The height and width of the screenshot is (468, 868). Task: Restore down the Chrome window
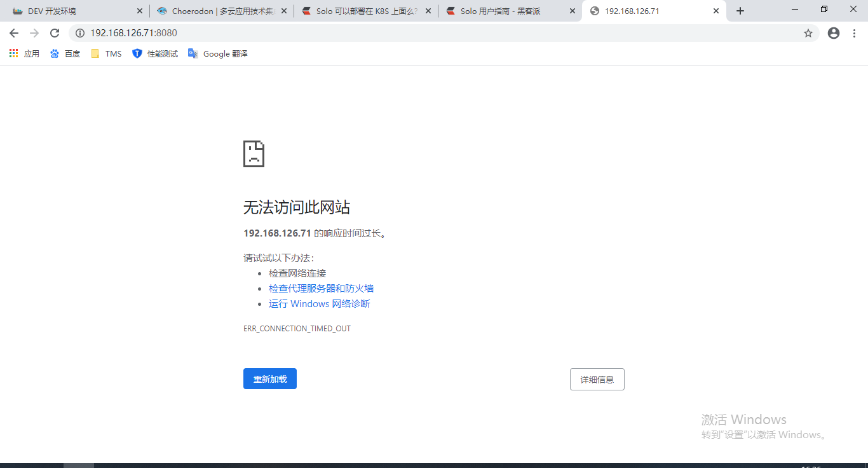click(824, 10)
